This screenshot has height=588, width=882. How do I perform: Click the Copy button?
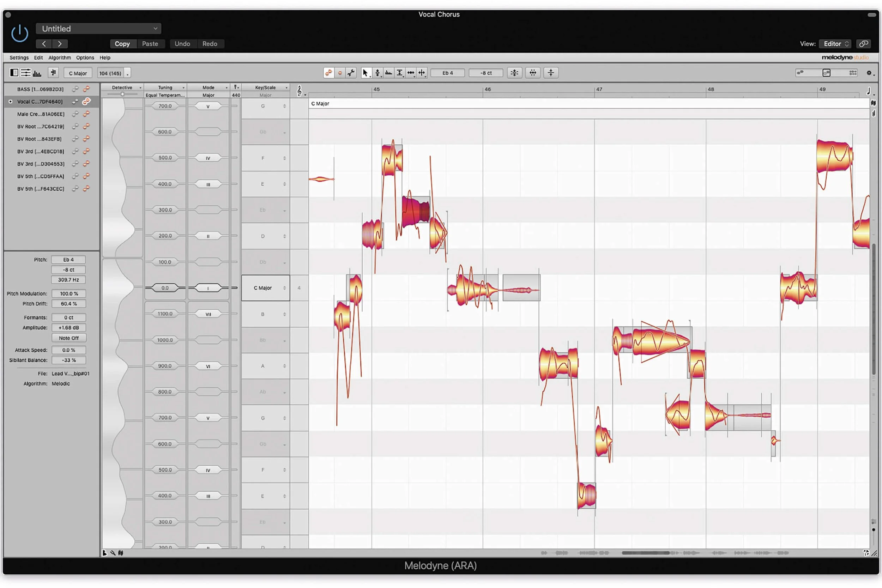click(x=122, y=44)
